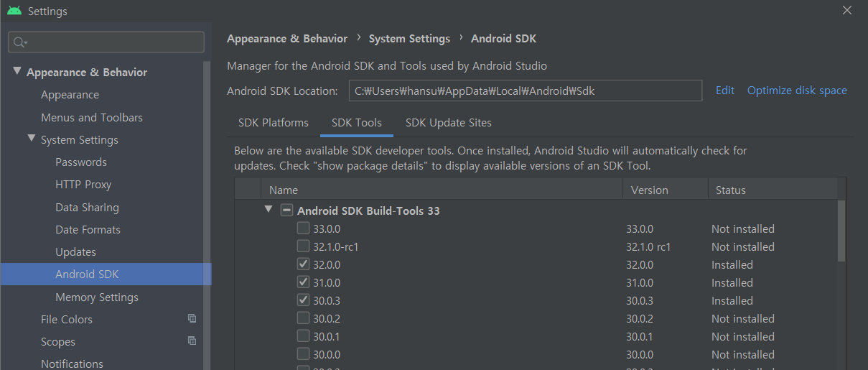This screenshot has height=370, width=868.
Task: Open File Colors settings
Action: 67,320
